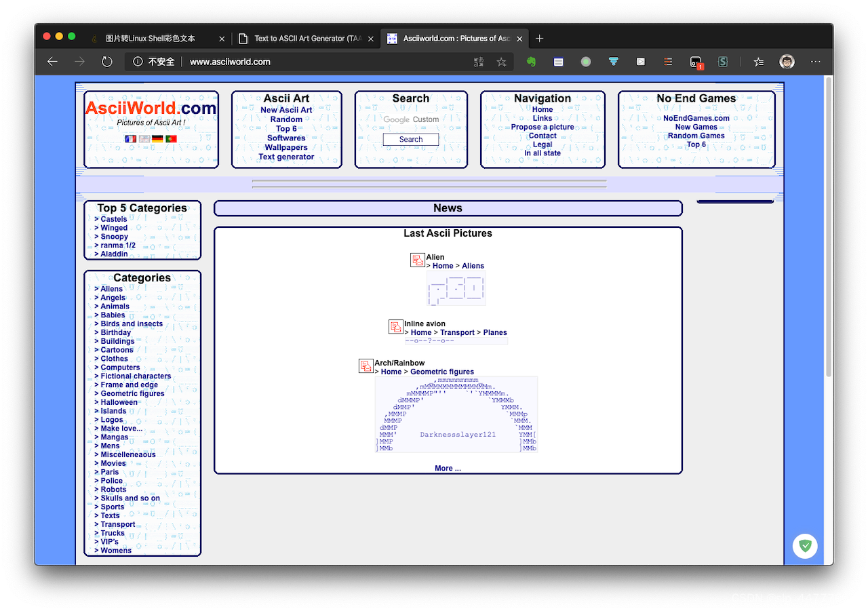Viewport: 868px width, 611px height.
Task: Open the gray circle extension icon
Action: [x=586, y=62]
